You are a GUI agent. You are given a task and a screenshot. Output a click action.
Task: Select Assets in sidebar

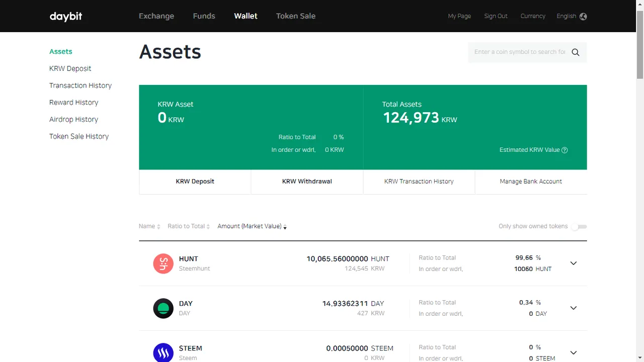(x=61, y=51)
